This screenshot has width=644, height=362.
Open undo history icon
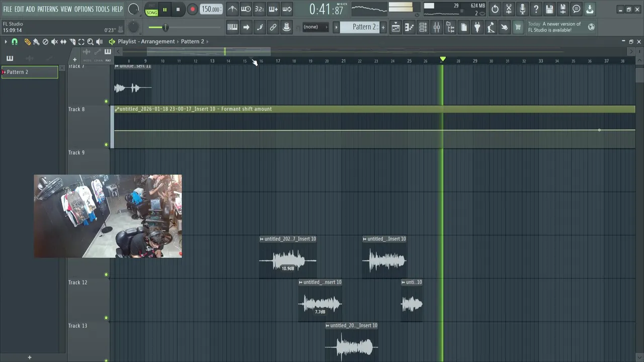(495, 9)
